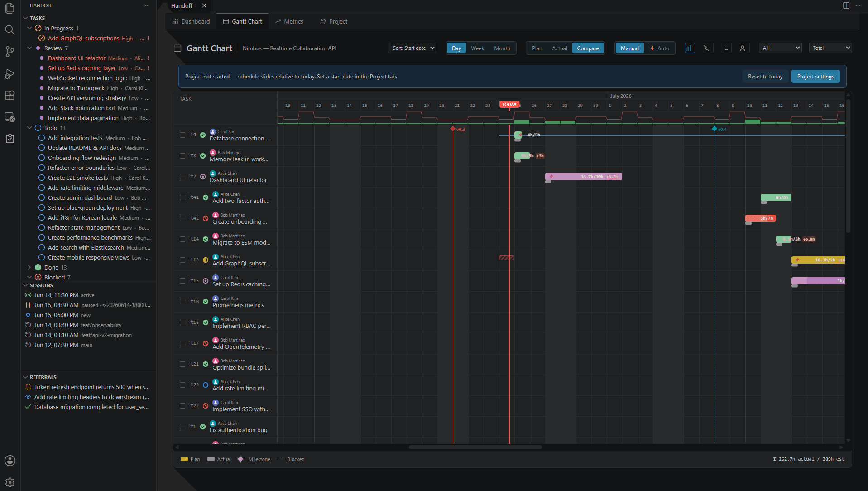Click the split editor layout icon

pos(846,5)
